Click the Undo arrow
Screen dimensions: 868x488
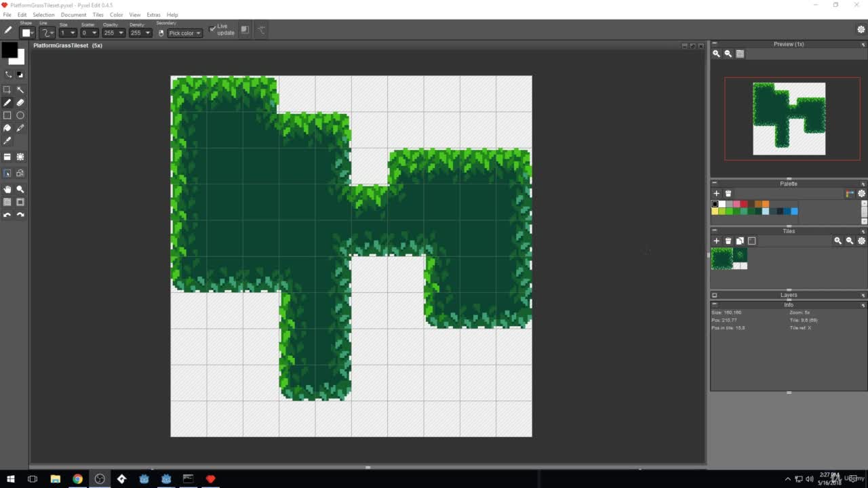tap(7, 215)
